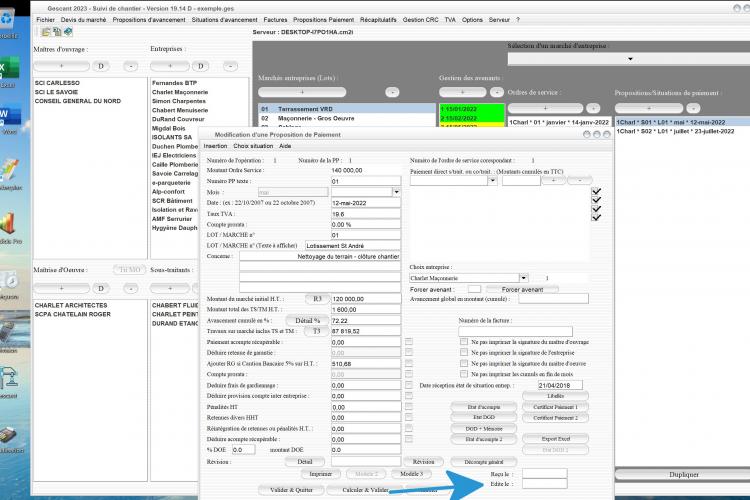Click the Etat DGD button
Screen dimensions: 750x500
pyautogui.click(x=484, y=418)
